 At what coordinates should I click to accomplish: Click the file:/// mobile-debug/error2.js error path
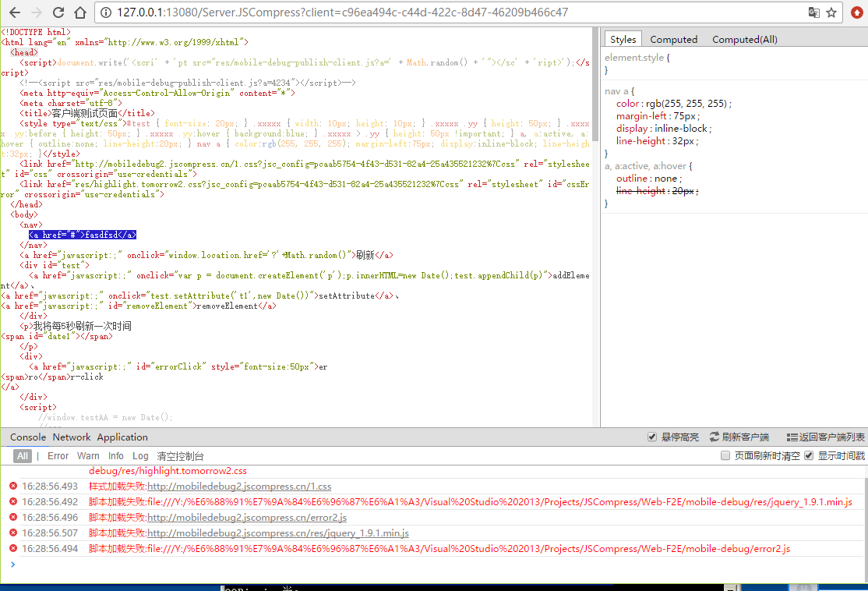click(469, 548)
